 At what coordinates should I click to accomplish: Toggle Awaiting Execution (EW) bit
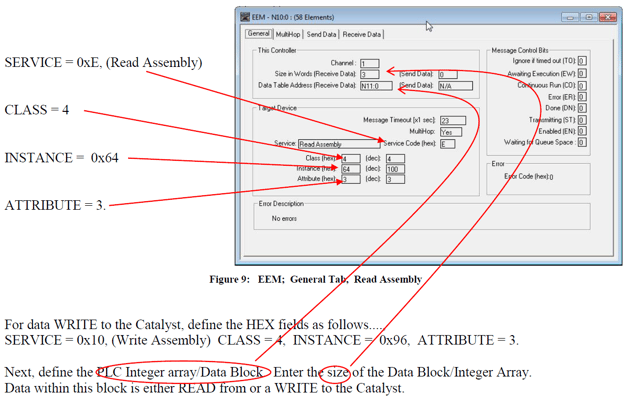coord(582,73)
